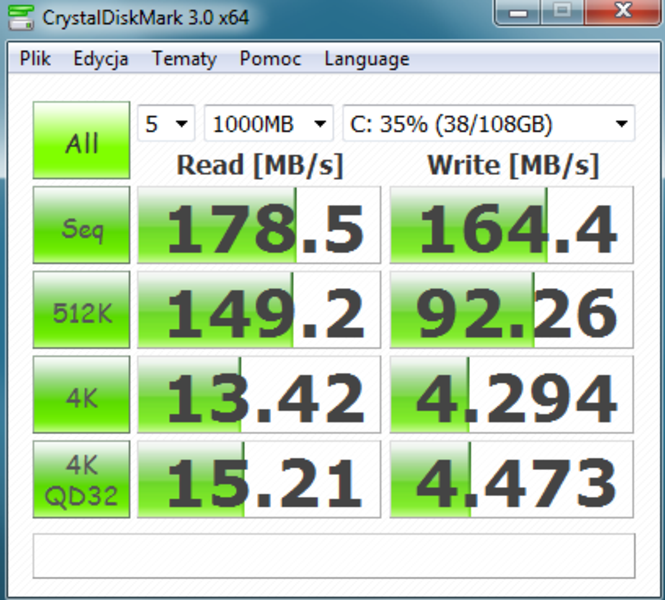Click the empty comment field at bottom
The width and height of the screenshot is (665, 600).
pos(334,555)
